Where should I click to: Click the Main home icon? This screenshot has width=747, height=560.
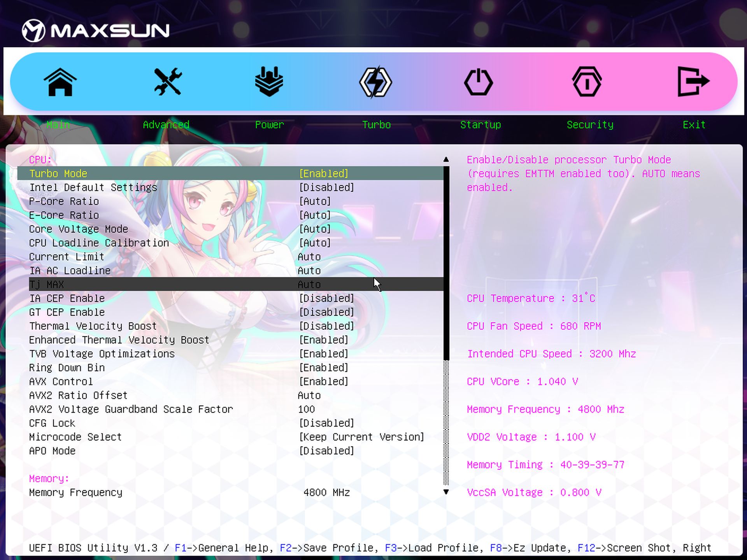point(60,82)
